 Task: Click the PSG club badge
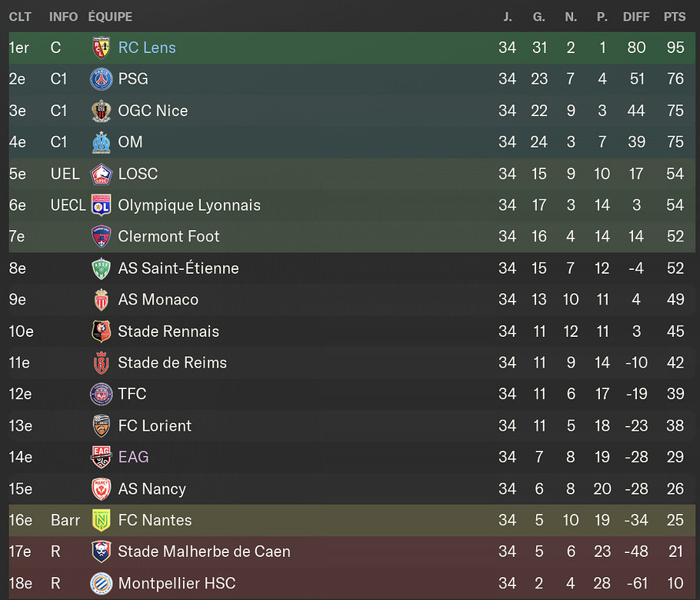point(101,79)
